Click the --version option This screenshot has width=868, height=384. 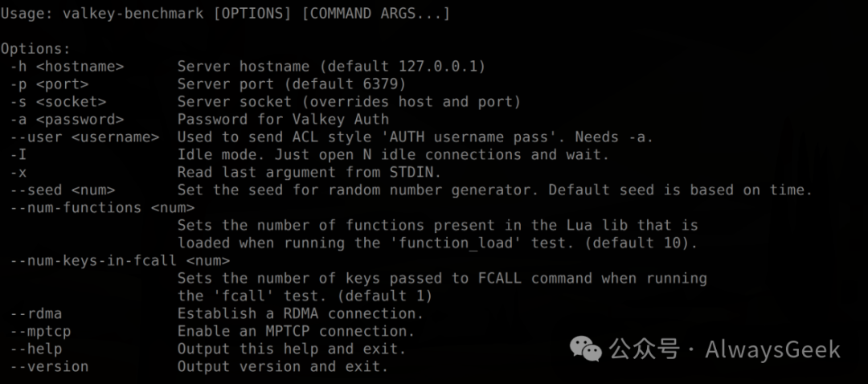point(49,367)
